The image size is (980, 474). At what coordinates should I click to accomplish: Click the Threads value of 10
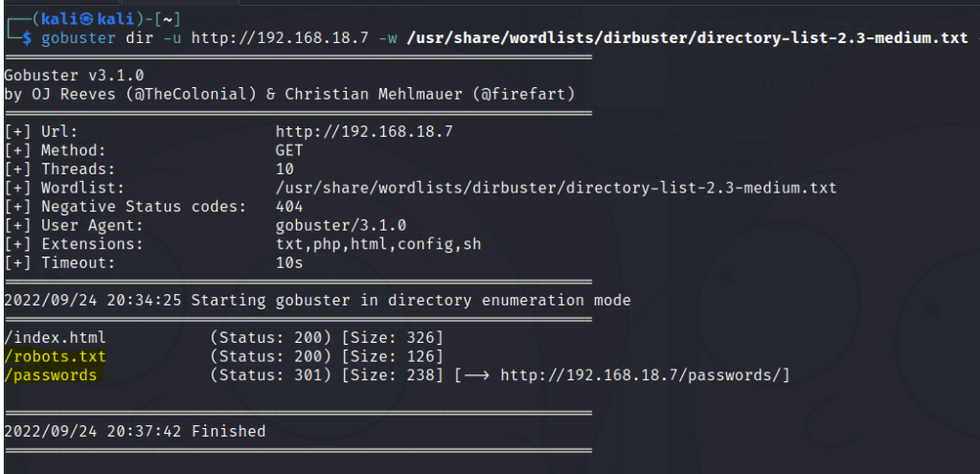(285, 169)
